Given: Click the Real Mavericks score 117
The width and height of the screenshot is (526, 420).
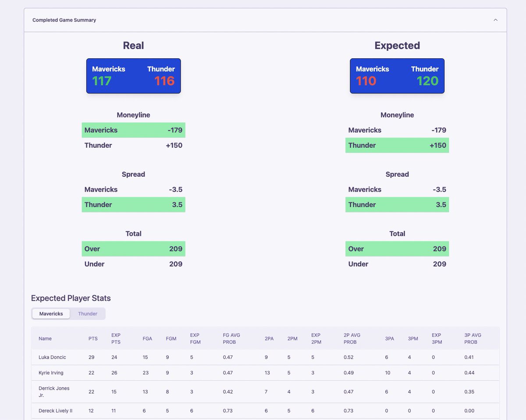Looking at the screenshot, I should 102,81.
